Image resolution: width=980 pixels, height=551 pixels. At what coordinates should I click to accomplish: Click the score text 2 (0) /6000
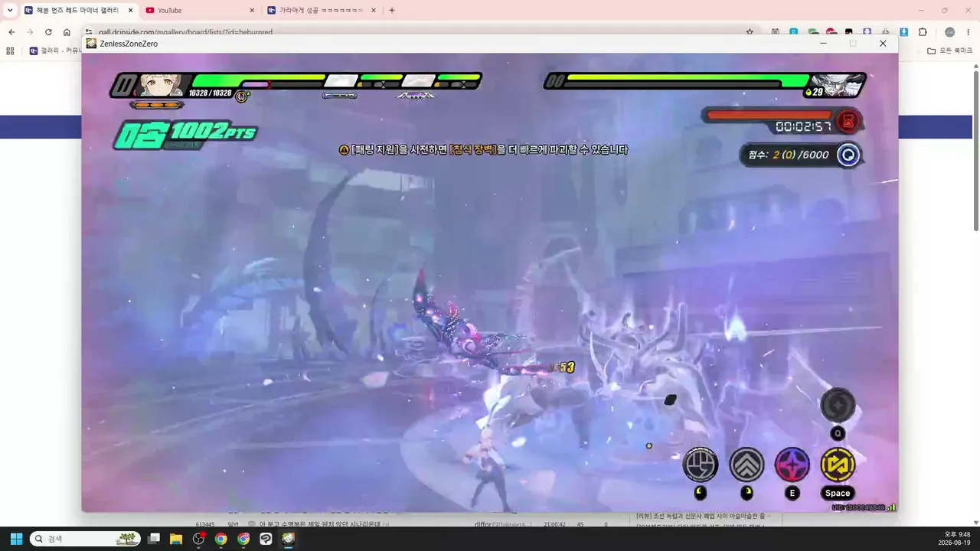click(x=789, y=155)
